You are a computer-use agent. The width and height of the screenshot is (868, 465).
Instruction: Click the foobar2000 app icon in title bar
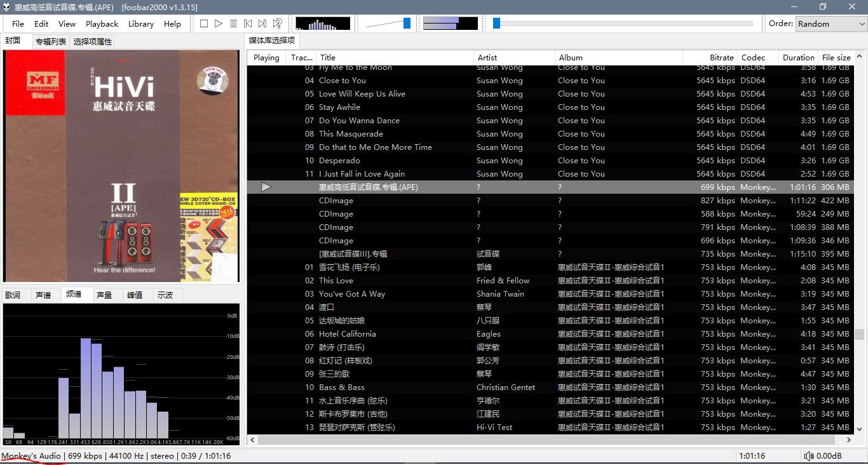[6, 7]
